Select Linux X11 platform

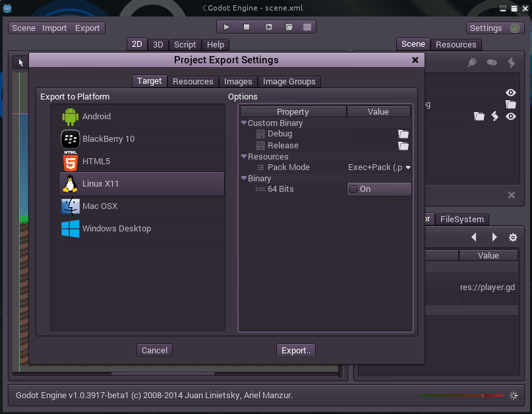pos(142,183)
